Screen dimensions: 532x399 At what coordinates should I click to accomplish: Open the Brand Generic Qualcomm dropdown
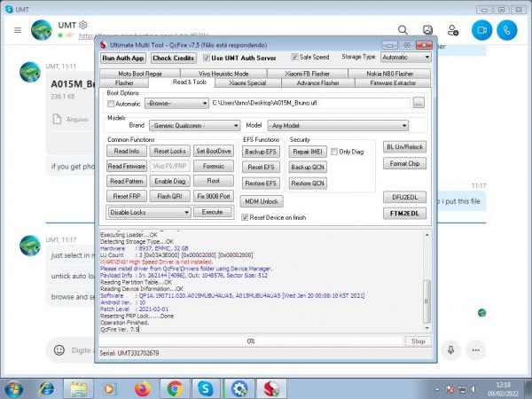(194, 126)
